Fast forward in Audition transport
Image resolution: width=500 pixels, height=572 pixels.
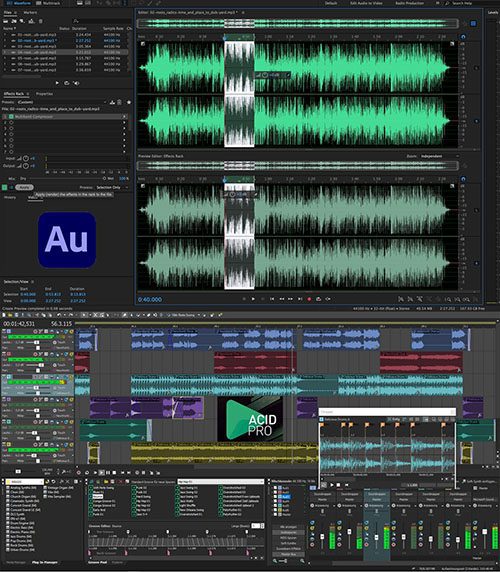pyautogui.click(x=291, y=299)
